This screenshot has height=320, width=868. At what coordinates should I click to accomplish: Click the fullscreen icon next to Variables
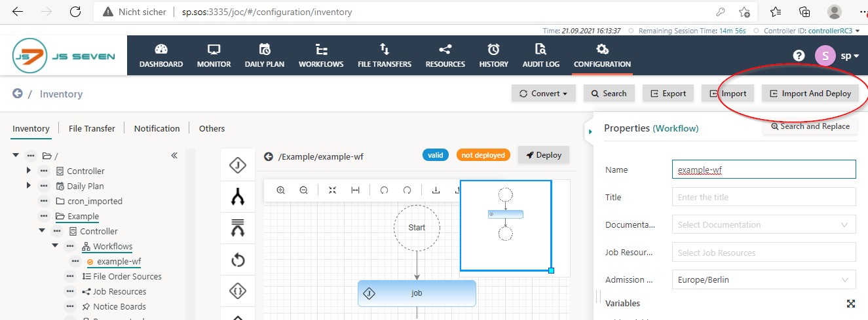(x=851, y=304)
